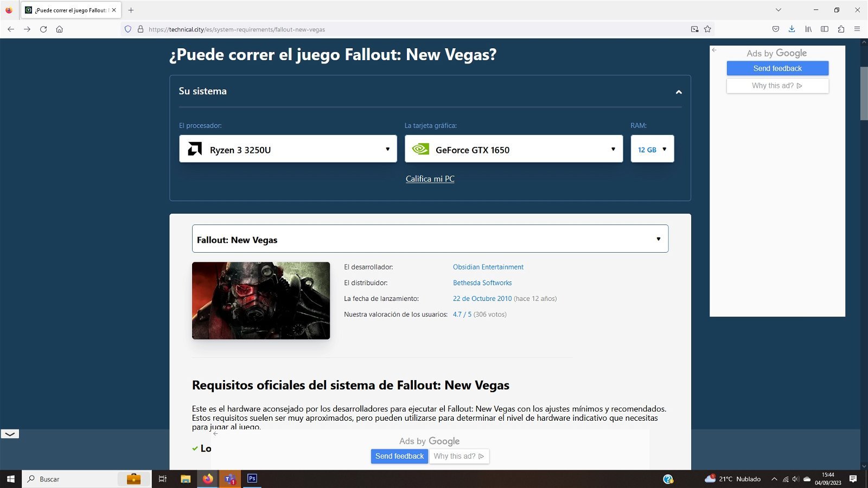868x488 pixels.
Task: Change the 12 GB RAM selection
Action: 652,149
